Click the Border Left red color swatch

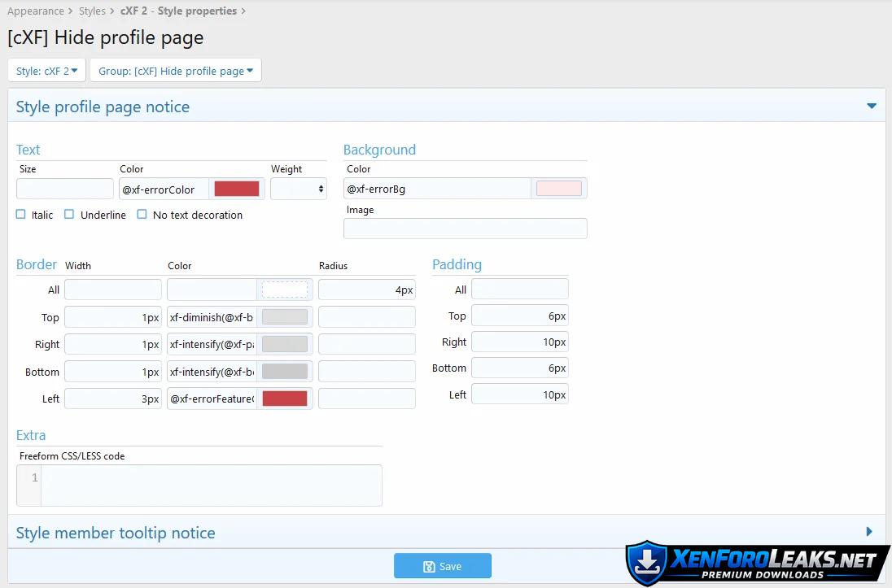pyautogui.click(x=284, y=399)
